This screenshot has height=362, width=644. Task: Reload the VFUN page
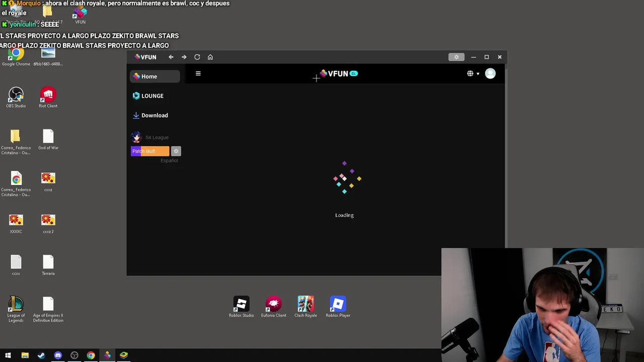point(197,57)
